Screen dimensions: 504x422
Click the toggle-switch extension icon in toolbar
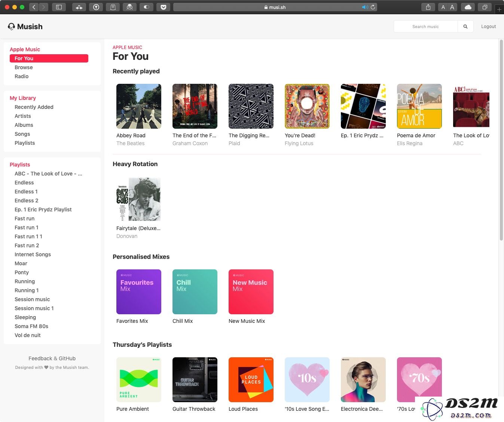[x=146, y=7]
